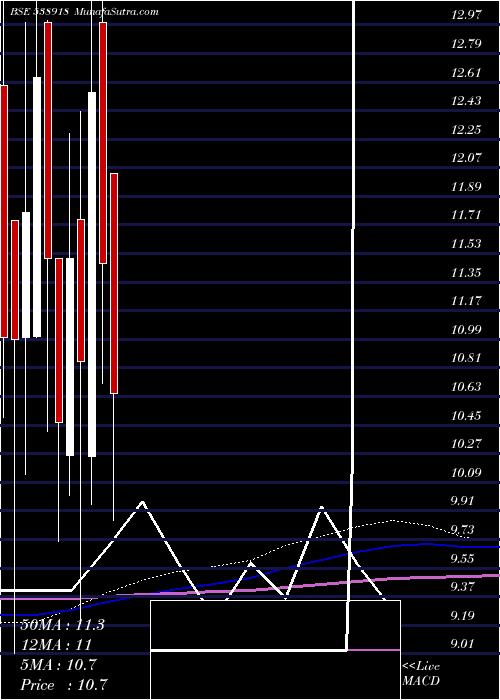Viewport: 500px width, 700px height.
Task: Click the 11.17 price axis label
Action: pyautogui.click(x=467, y=301)
